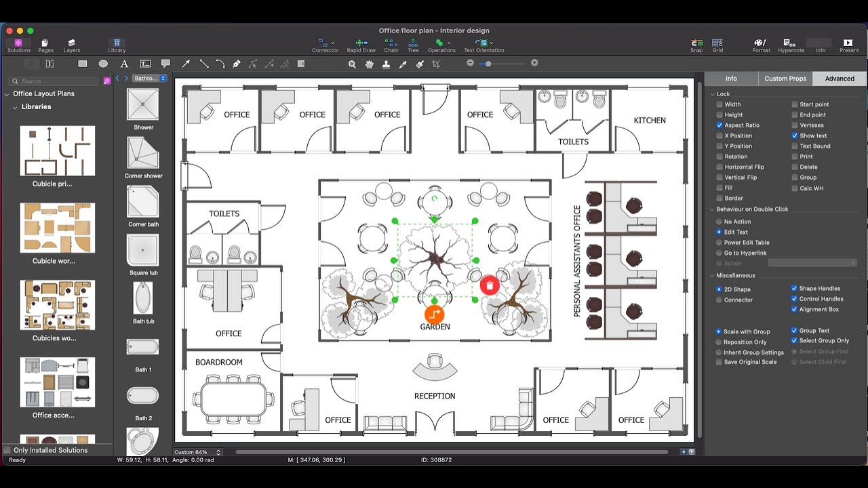Select the ellipse shape tool

click(x=103, y=64)
